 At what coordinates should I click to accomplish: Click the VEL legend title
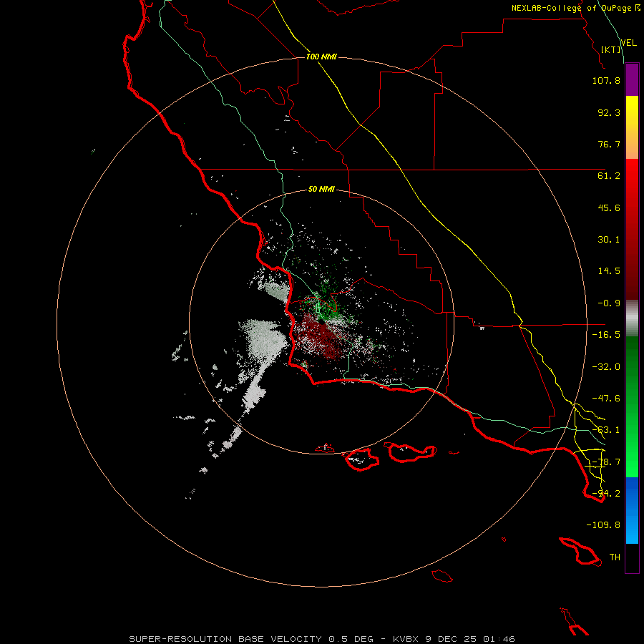pyautogui.click(x=628, y=43)
